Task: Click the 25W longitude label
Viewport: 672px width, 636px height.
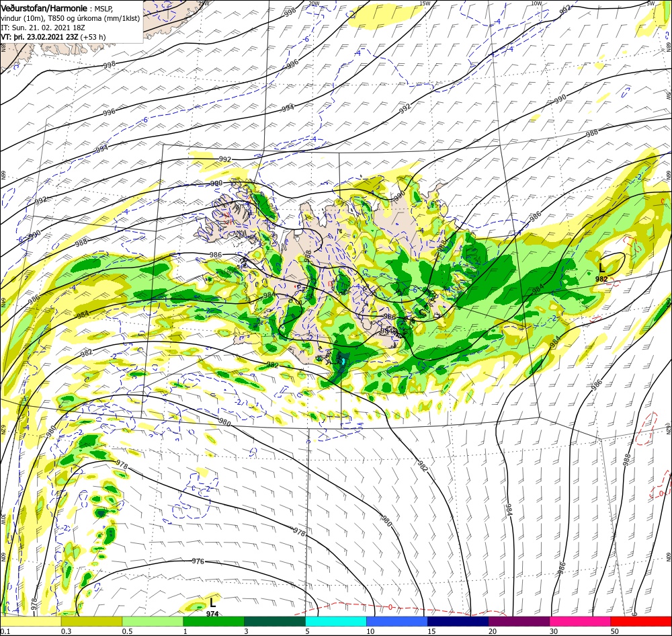Action: click(204, 3)
